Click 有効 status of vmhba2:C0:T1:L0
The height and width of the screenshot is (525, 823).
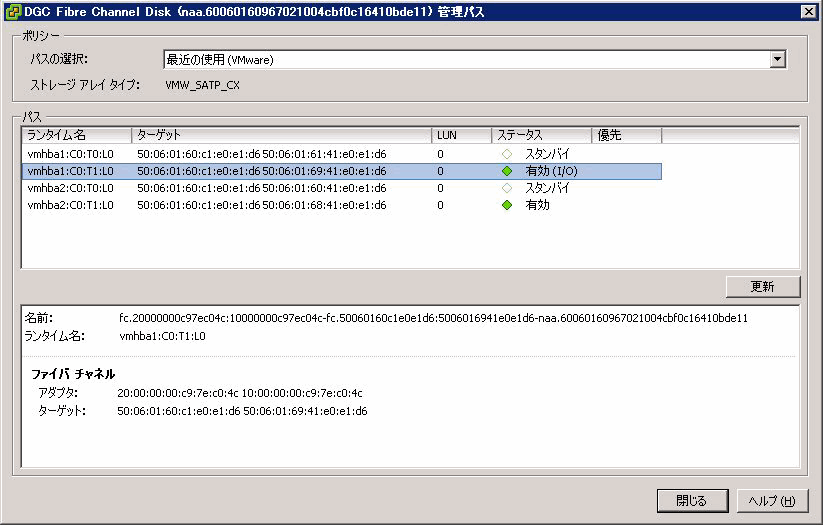click(537, 205)
